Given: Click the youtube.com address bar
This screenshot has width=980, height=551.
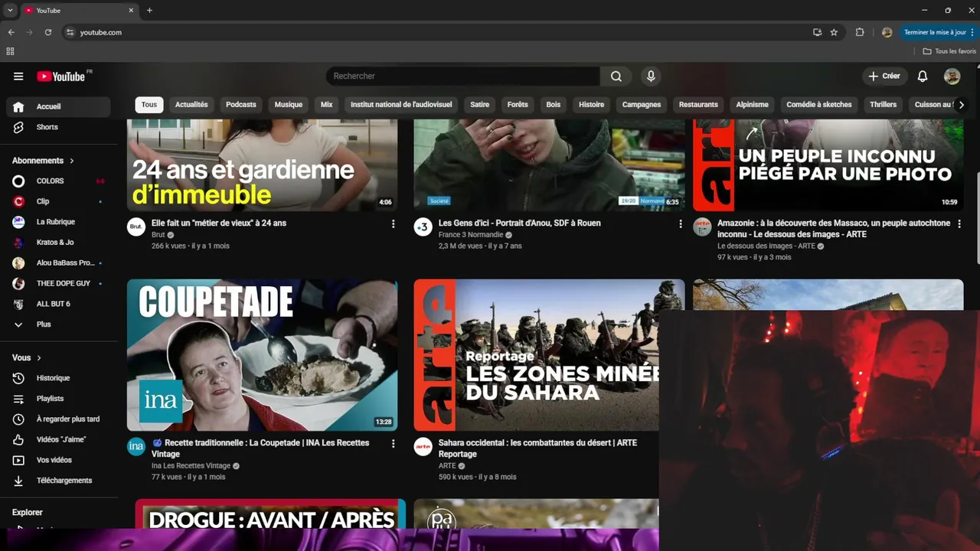Looking at the screenshot, I should (x=436, y=32).
